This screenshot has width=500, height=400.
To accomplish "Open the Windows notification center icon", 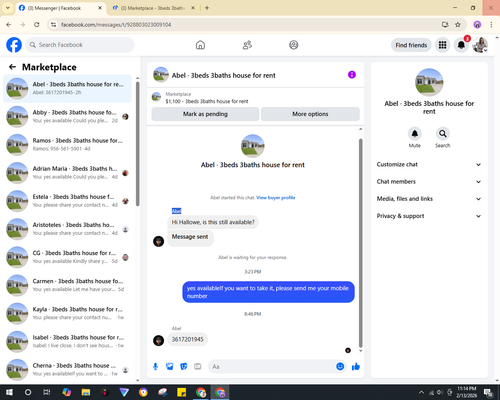I will tap(489, 392).
